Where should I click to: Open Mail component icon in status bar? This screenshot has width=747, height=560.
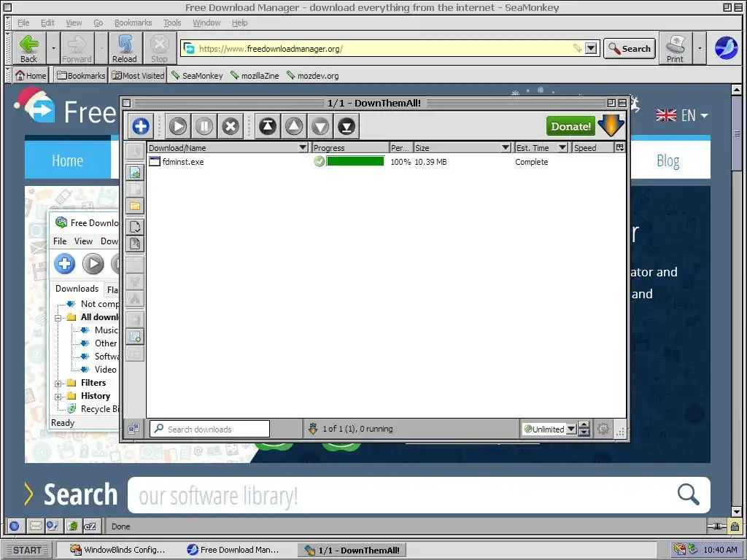[x=36, y=526]
